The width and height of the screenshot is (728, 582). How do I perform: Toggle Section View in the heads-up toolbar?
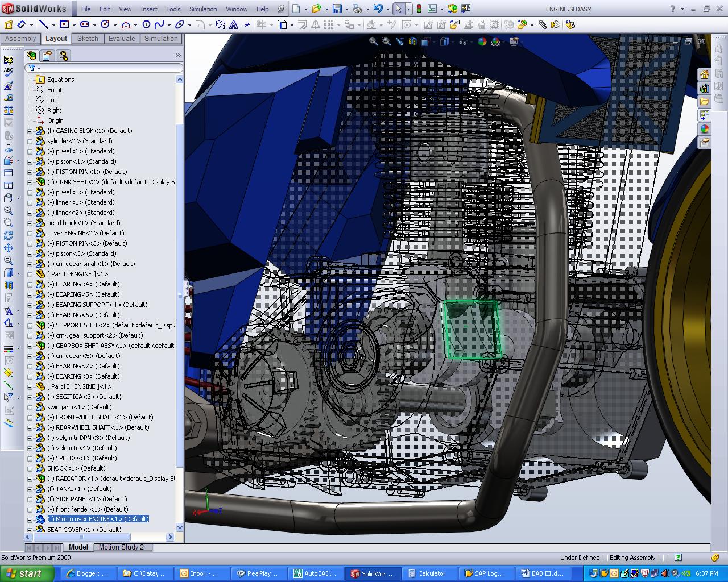pyautogui.click(x=412, y=42)
